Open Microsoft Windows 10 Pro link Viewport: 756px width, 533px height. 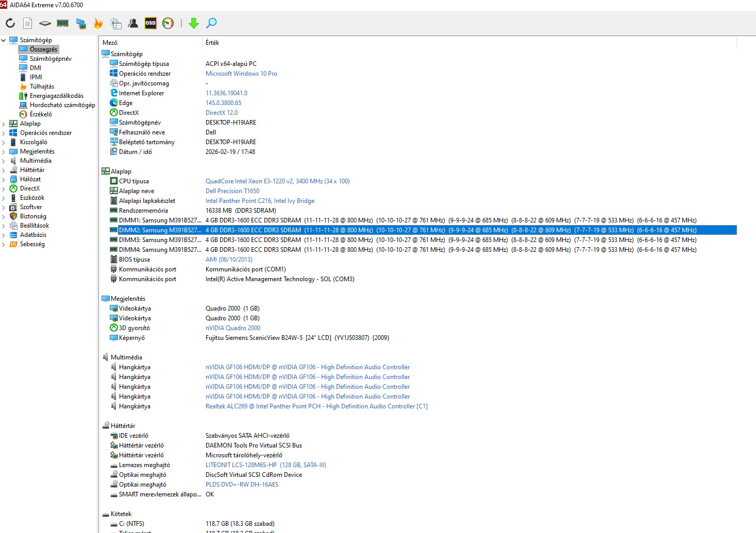point(241,74)
